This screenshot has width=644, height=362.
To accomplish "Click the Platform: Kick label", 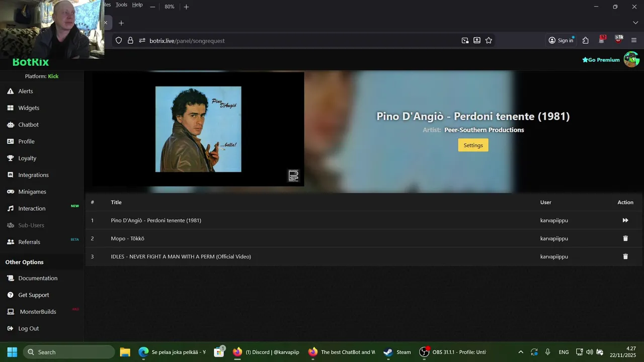I will click(42, 76).
